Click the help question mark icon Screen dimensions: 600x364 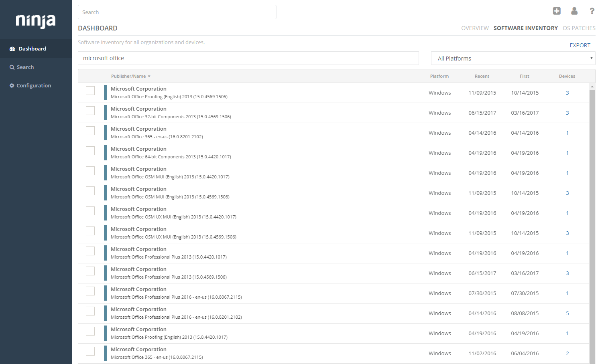click(592, 11)
